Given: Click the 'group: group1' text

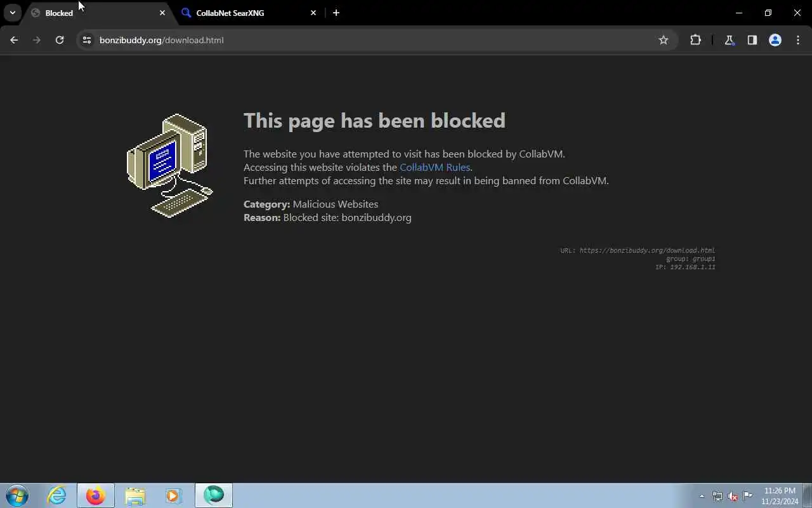Looking at the screenshot, I should pyautogui.click(x=690, y=259).
